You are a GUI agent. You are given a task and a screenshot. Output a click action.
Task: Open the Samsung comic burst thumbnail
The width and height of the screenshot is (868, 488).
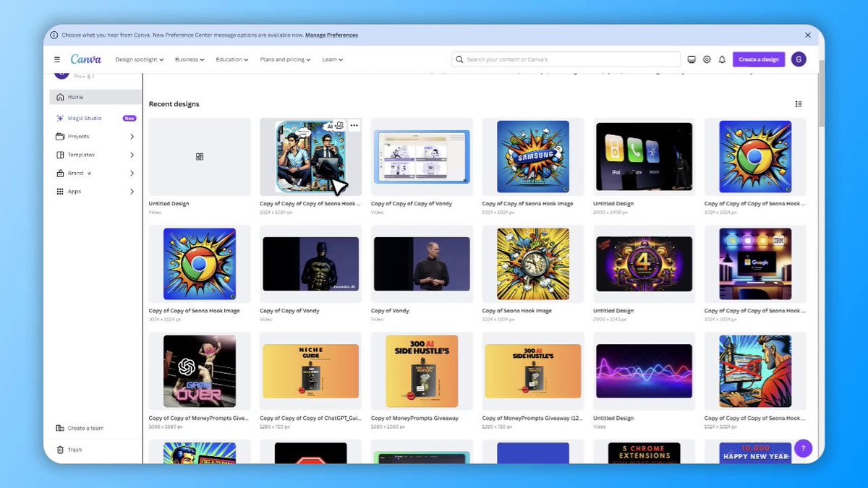pyautogui.click(x=533, y=157)
